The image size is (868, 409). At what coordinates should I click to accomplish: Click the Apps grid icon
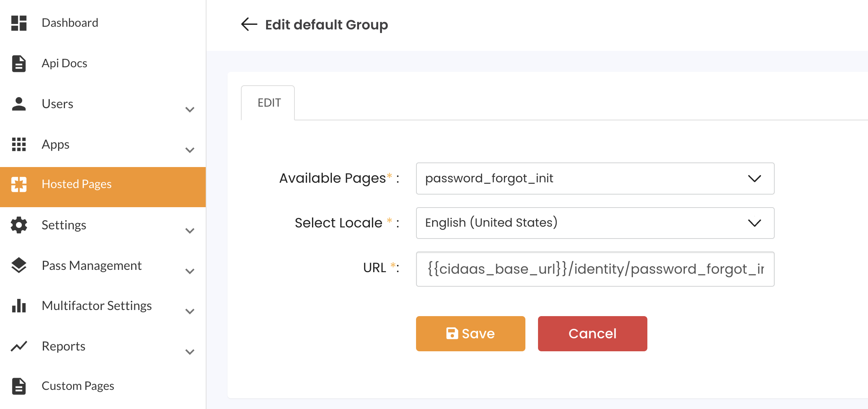pos(19,144)
